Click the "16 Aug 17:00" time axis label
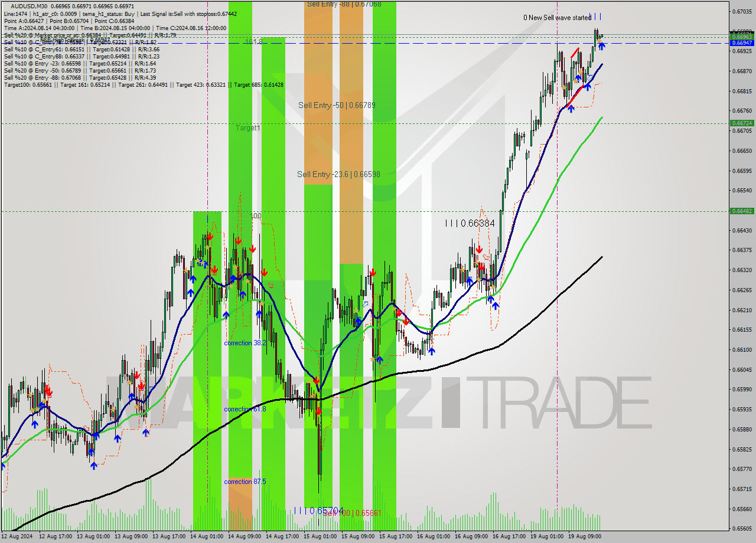Screen dimensions: 756x543 pos(509,537)
